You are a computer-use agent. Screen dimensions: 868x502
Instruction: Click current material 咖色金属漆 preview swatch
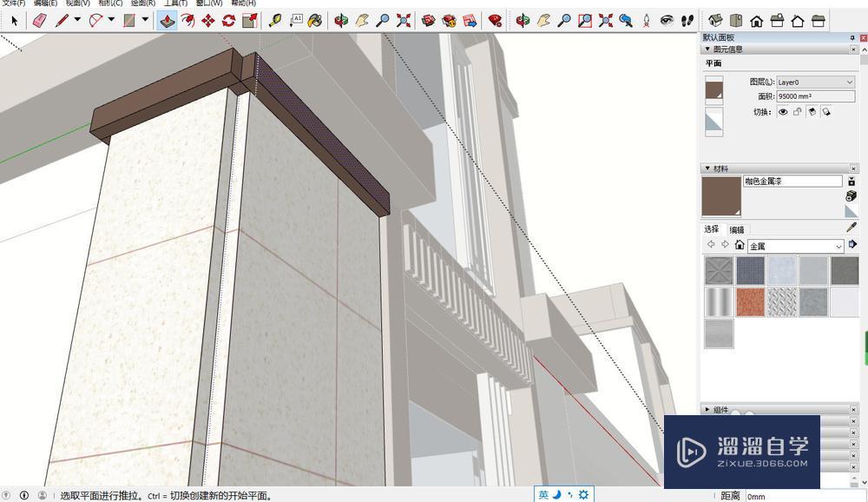[x=721, y=196]
